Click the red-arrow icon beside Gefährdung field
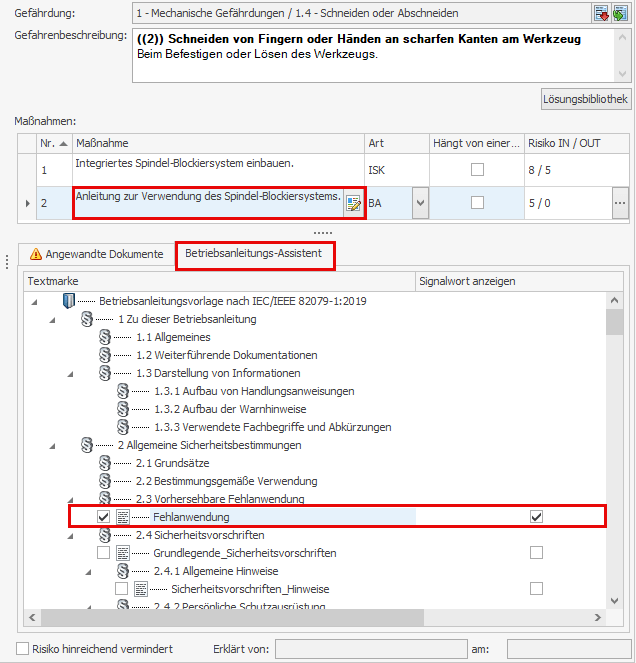 [x=602, y=13]
